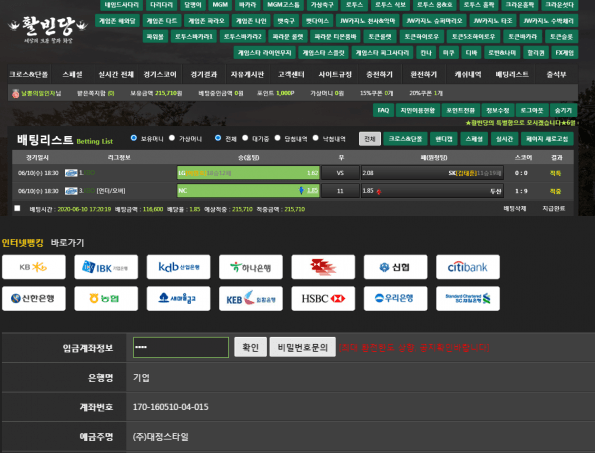Open the 출석부 menu
This screenshot has width=595, height=453.
coord(556,74)
